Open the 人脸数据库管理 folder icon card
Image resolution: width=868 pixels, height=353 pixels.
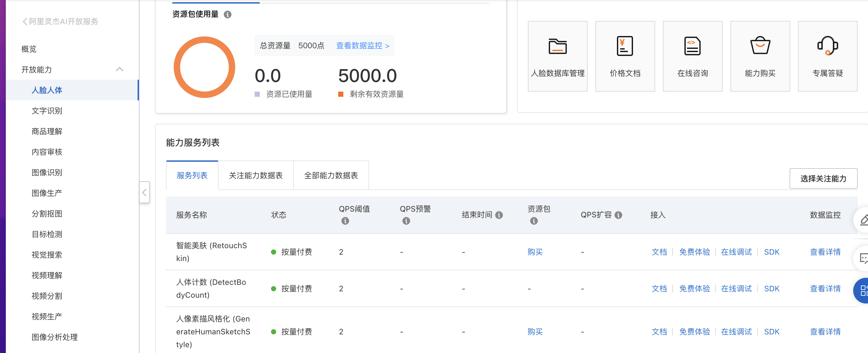[557, 56]
